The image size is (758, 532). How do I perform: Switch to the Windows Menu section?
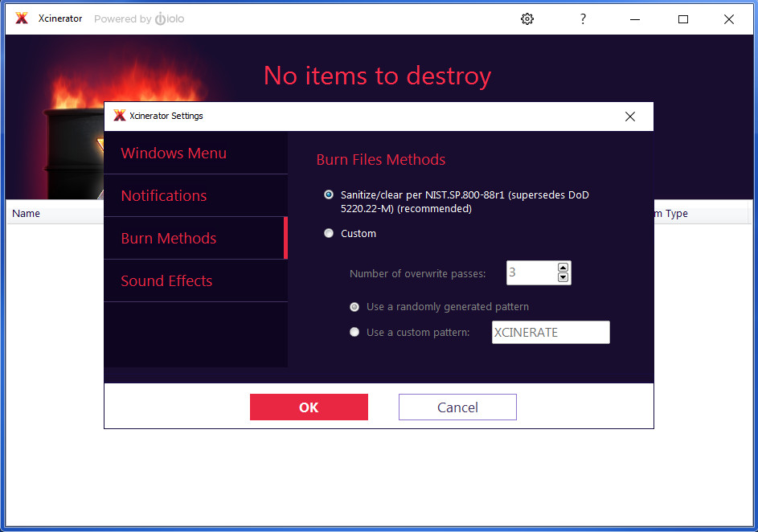[x=174, y=153]
